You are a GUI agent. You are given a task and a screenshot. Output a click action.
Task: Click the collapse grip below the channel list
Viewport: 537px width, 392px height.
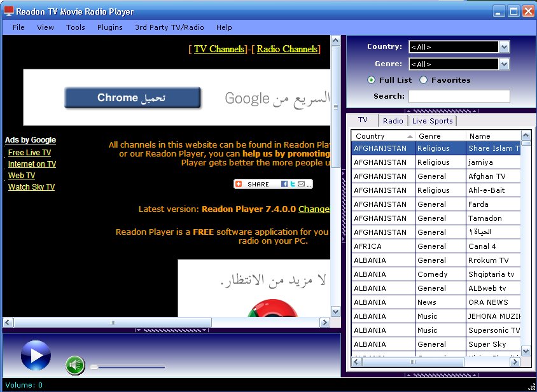point(442,375)
